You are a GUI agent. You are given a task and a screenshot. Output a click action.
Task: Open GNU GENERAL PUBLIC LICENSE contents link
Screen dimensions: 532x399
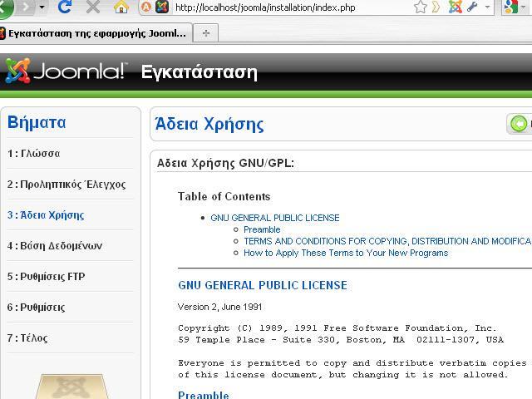[x=275, y=218]
